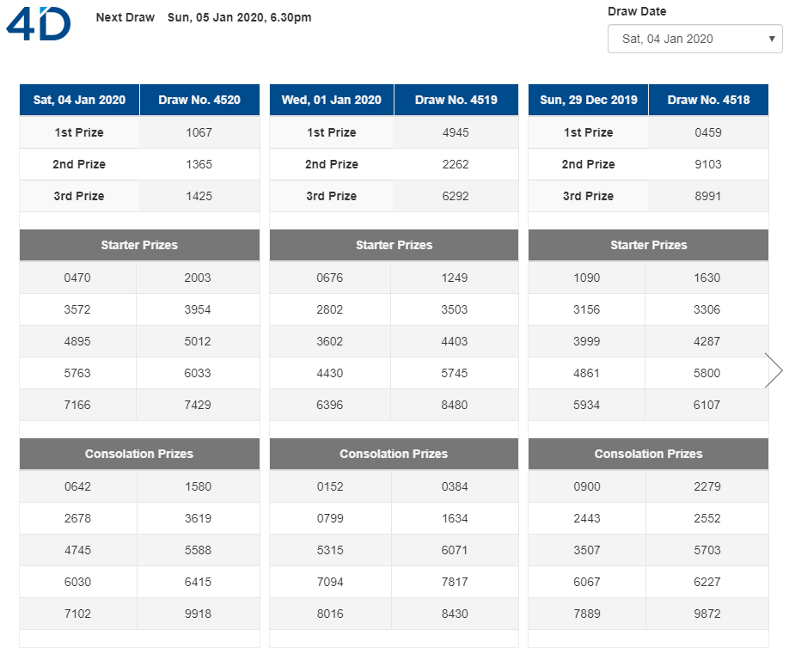789x672 pixels.
Task: Select starter number 0470
Action: pos(77,278)
